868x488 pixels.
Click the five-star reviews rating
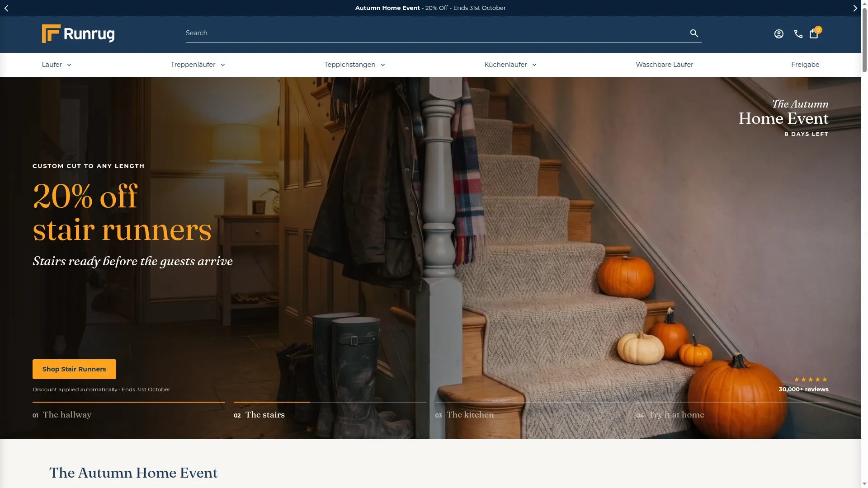click(810, 380)
